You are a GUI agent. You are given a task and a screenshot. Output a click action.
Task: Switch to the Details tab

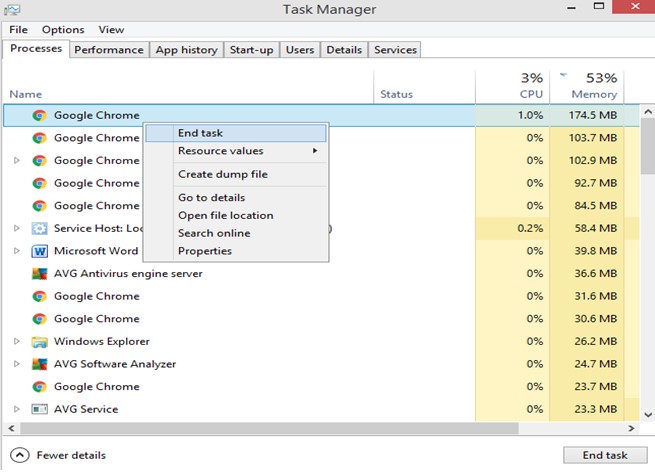pyautogui.click(x=344, y=50)
